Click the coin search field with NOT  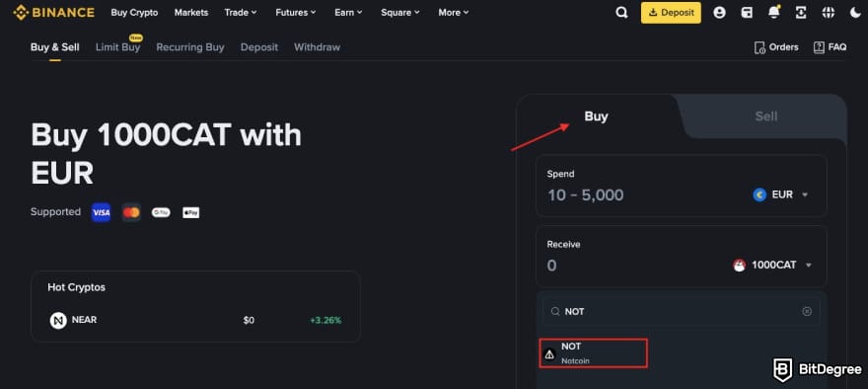pos(681,311)
